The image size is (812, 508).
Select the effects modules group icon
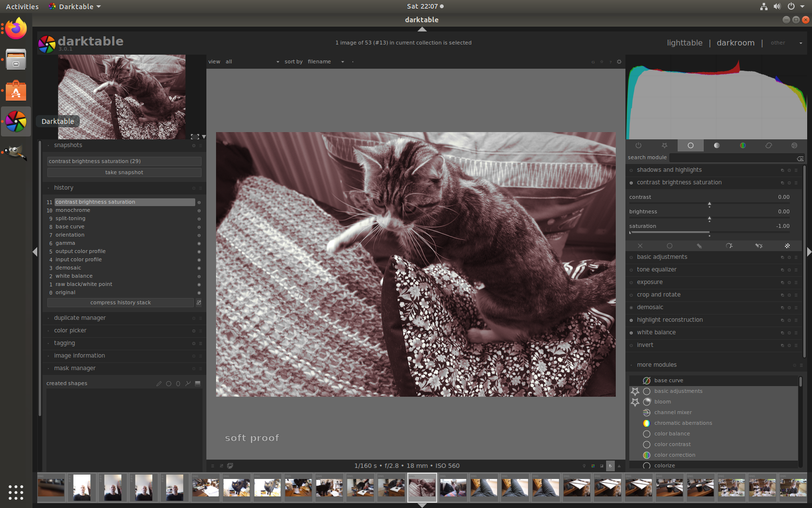coord(794,146)
